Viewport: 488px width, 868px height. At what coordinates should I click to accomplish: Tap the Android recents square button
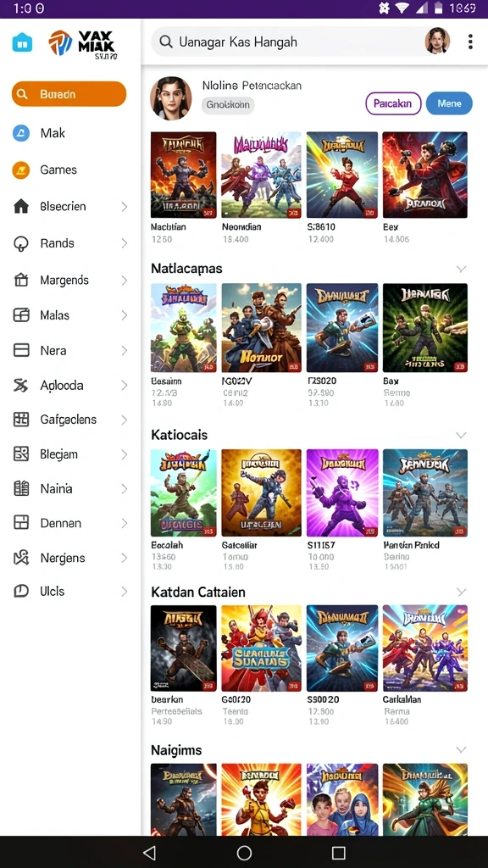point(339,853)
